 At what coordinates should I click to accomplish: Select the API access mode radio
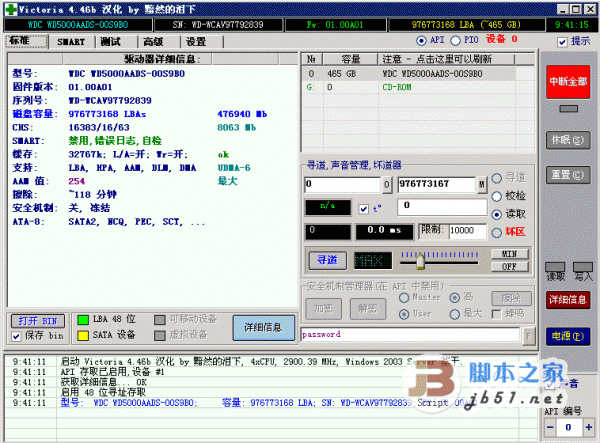[421, 41]
